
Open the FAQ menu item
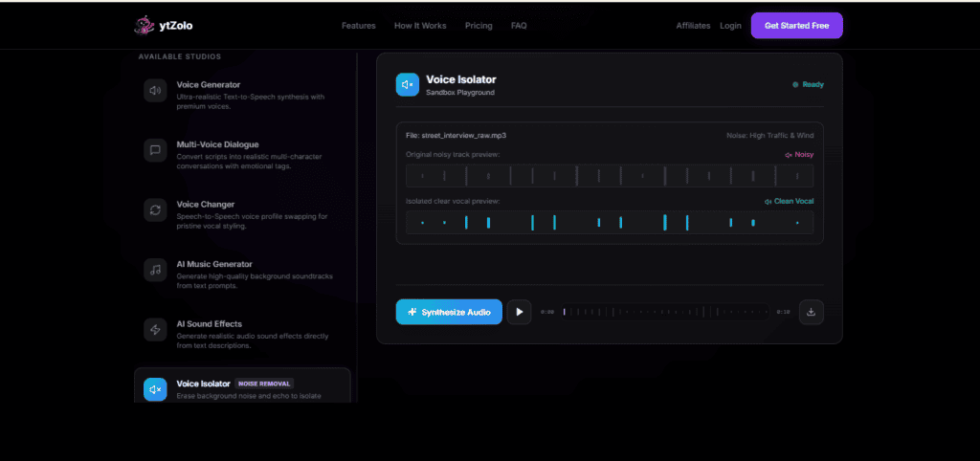coord(519,26)
